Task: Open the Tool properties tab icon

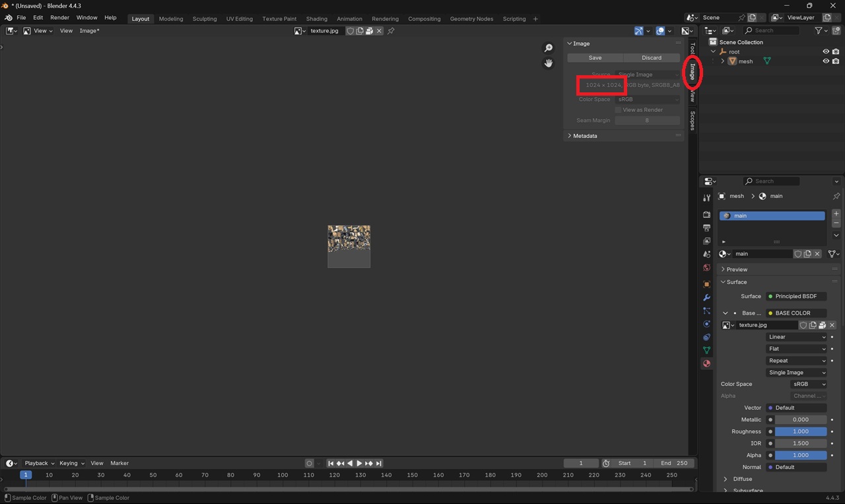Action: pyautogui.click(x=706, y=198)
